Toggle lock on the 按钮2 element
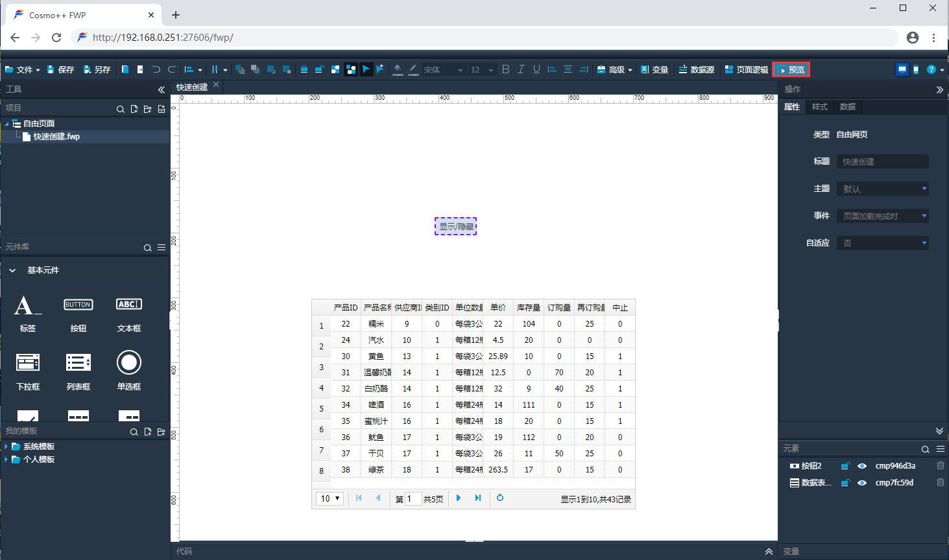949x560 pixels. (x=845, y=465)
